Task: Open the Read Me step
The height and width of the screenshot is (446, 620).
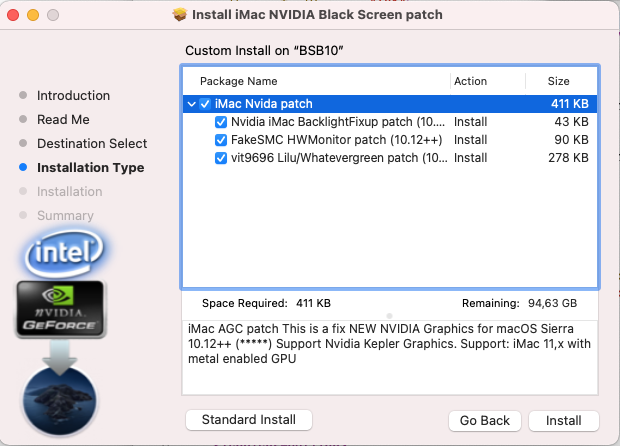Action: click(63, 120)
